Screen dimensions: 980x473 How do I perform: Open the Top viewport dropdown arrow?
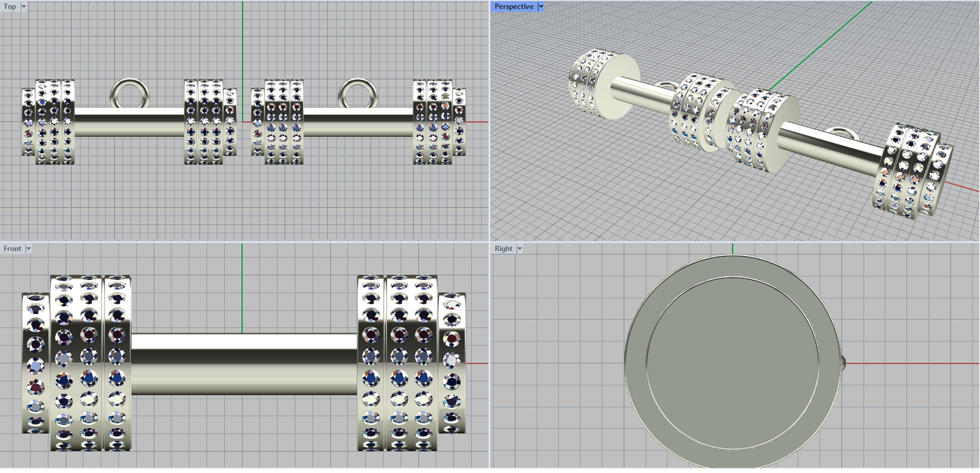[x=24, y=7]
